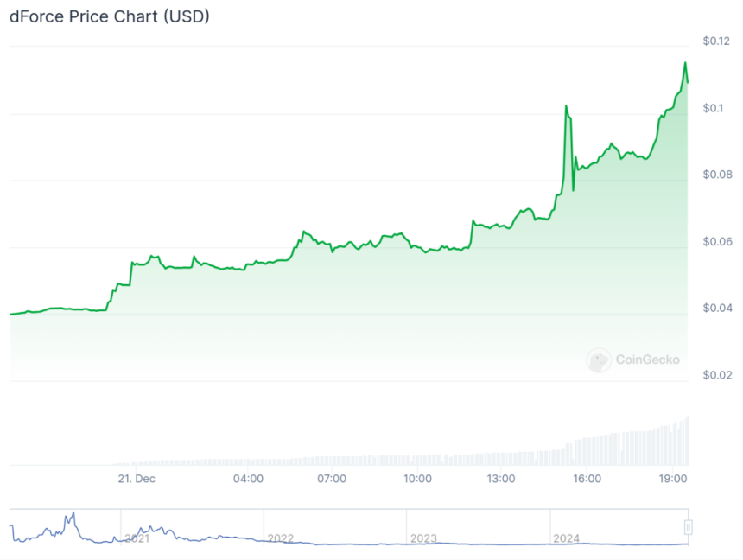
Task: Select the 2022 label in the navigator
Action: pyautogui.click(x=281, y=538)
